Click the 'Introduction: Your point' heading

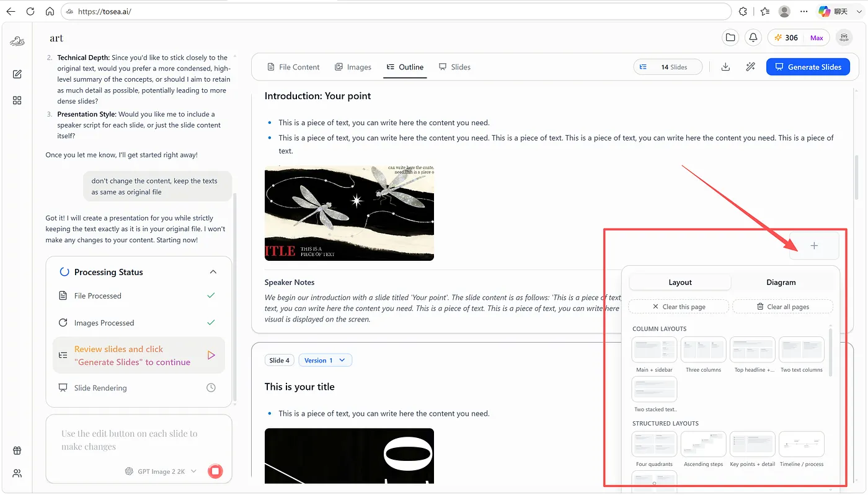pyautogui.click(x=318, y=96)
